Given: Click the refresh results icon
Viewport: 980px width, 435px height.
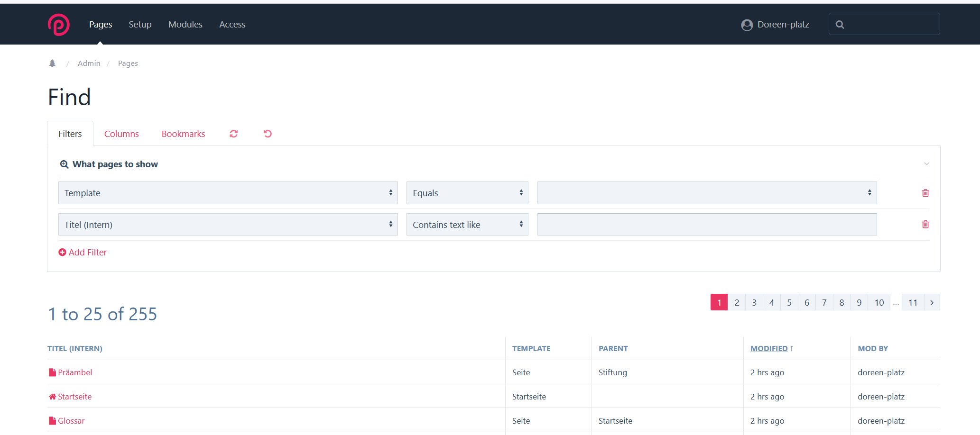Looking at the screenshot, I should point(233,134).
